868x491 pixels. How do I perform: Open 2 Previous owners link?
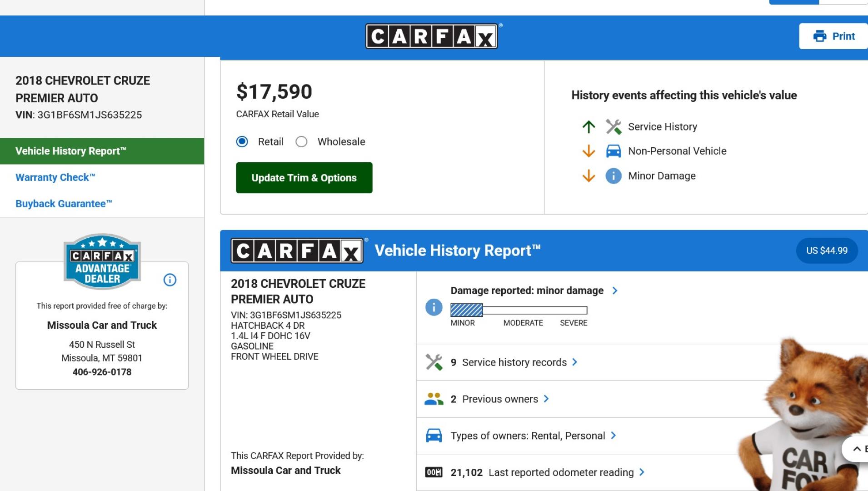[x=494, y=399]
